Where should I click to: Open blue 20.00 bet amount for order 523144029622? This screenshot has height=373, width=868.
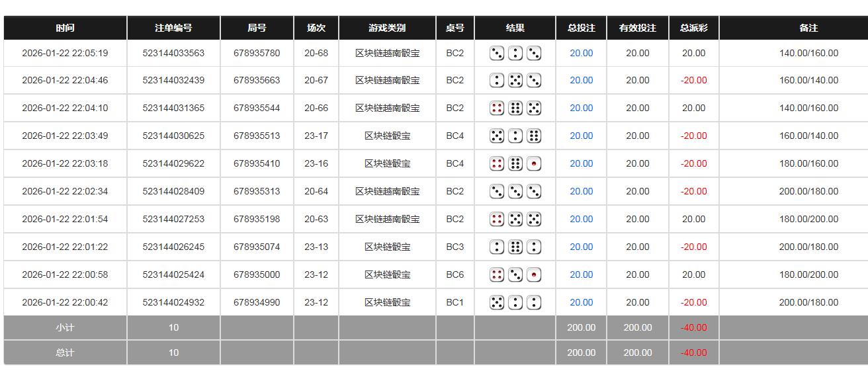[x=581, y=163]
